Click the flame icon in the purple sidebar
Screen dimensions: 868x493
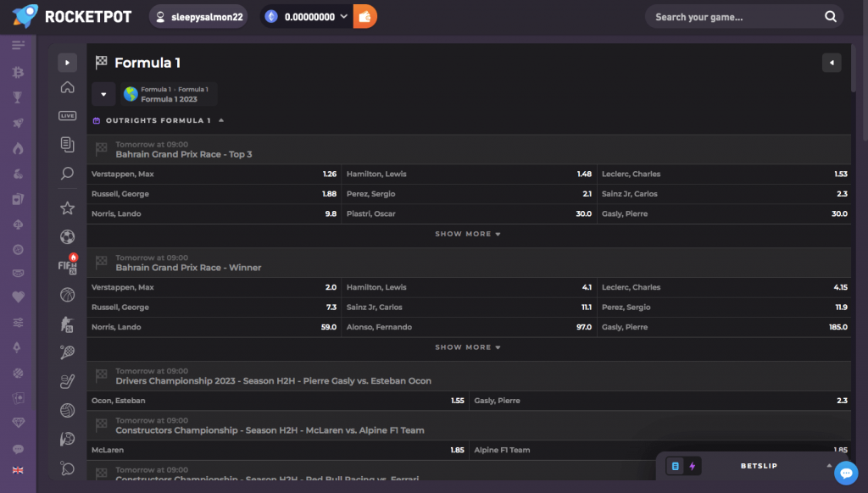[19, 148]
